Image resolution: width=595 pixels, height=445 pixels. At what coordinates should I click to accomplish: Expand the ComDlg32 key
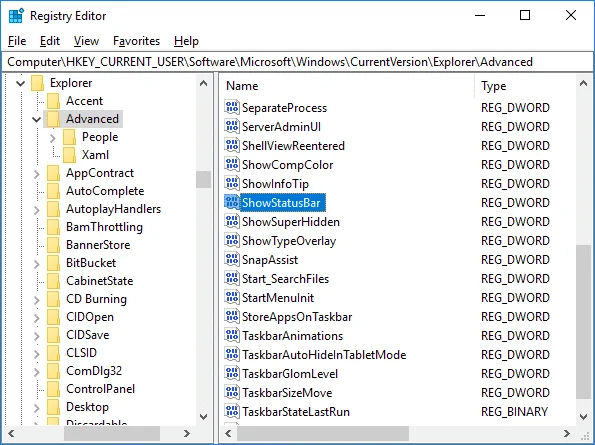coord(37,371)
